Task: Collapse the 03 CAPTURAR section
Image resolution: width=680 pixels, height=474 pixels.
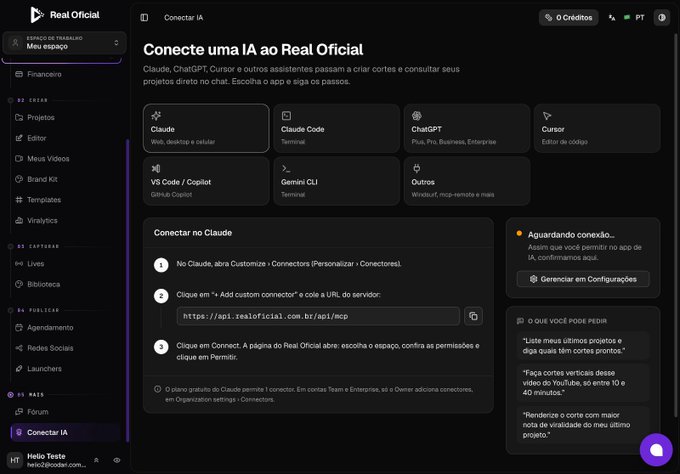Action: tap(33, 246)
